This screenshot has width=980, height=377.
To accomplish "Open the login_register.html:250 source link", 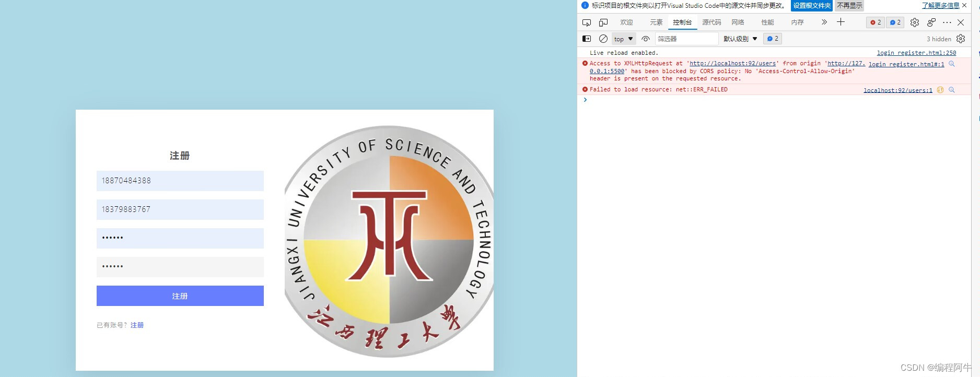I will tap(916, 53).
